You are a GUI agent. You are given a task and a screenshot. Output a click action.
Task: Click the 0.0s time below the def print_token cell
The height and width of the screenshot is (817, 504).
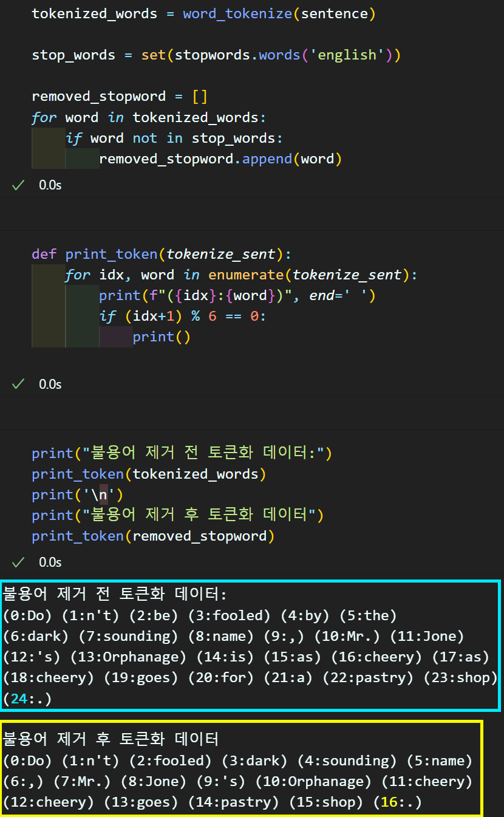coord(50,384)
